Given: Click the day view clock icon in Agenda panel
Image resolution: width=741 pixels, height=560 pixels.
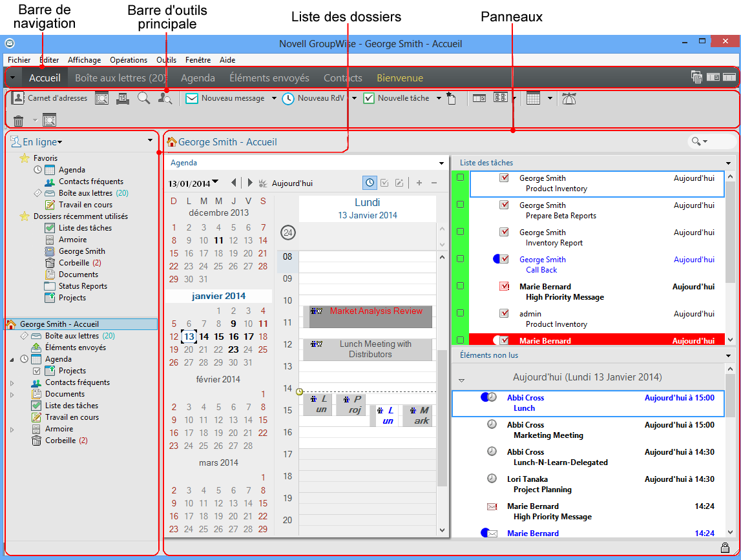Looking at the screenshot, I should tap(370, 183).
